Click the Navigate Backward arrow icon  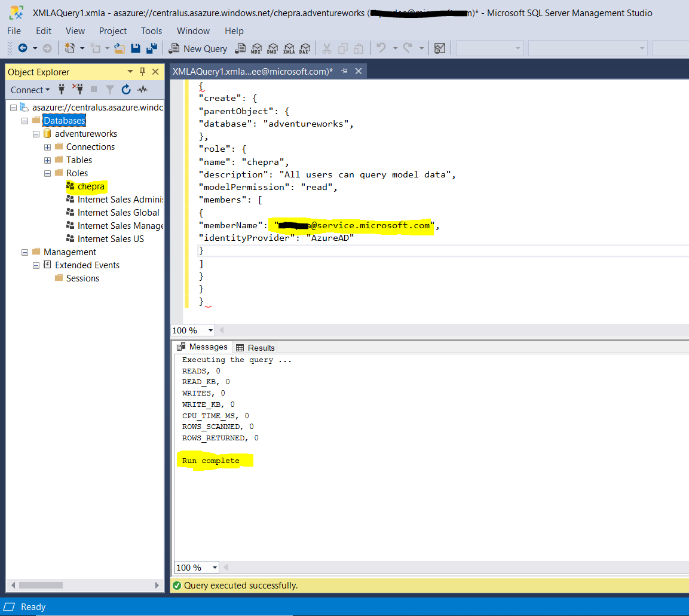23,48
